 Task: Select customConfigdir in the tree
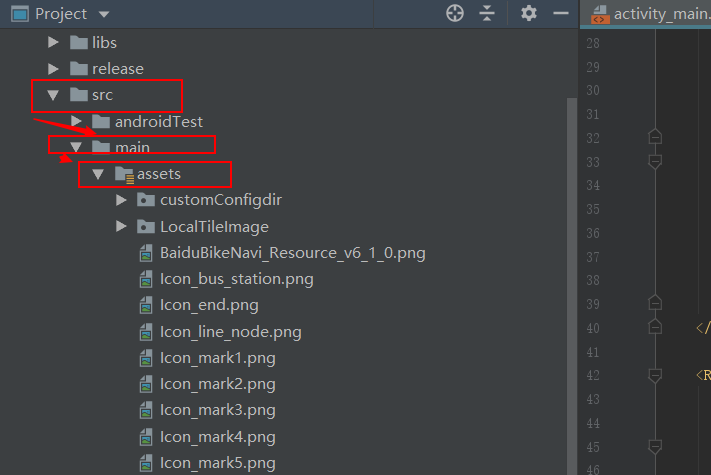click(221, 200)
